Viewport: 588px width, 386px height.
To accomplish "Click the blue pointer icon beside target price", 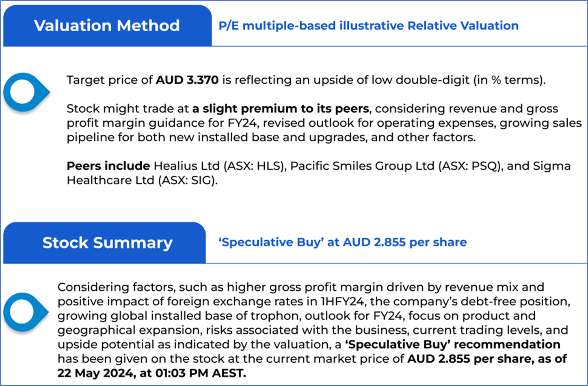I will pos(25,92).
